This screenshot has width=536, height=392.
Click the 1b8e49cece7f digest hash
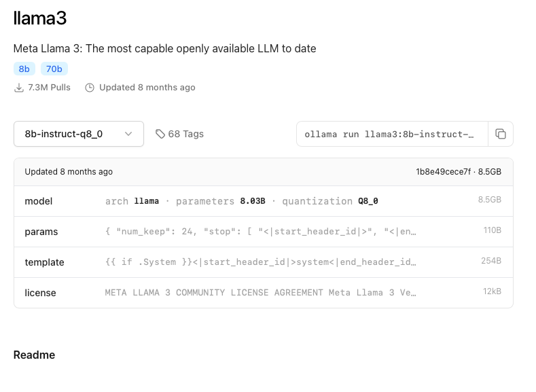(x=444, y=172)
